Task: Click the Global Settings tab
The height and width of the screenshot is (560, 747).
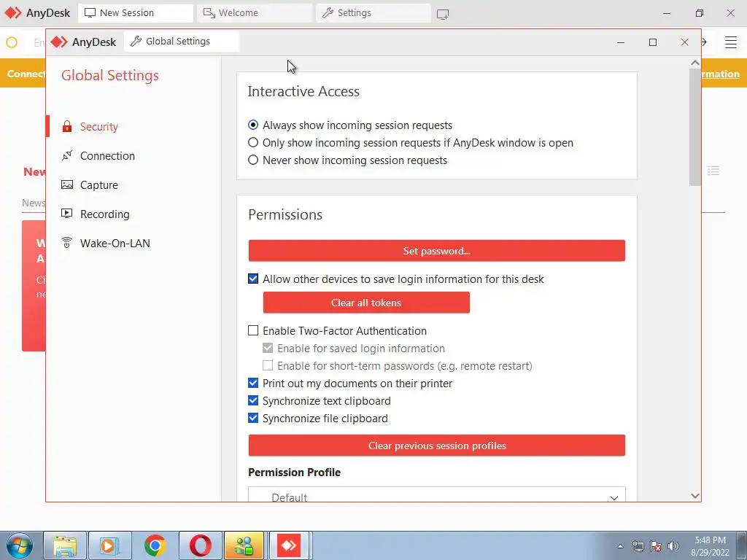Action: (182, 42)
